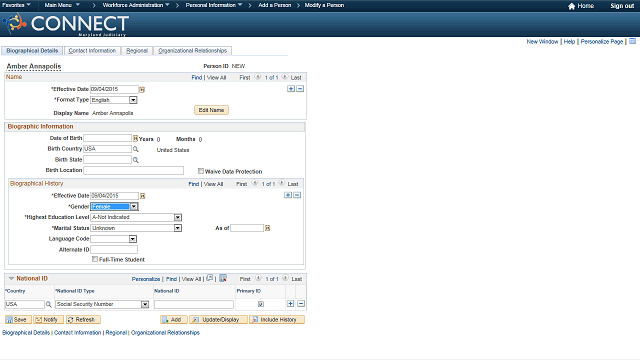Add row in Biographical History
Viewport: 640px width, 360px height.
coord(288,195)
